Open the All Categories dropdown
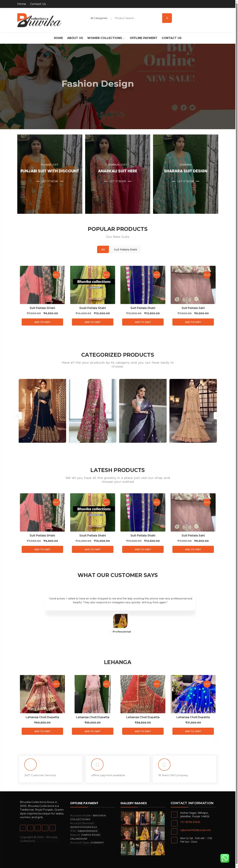Screen dimensions: 238x868 pos(101,18)
